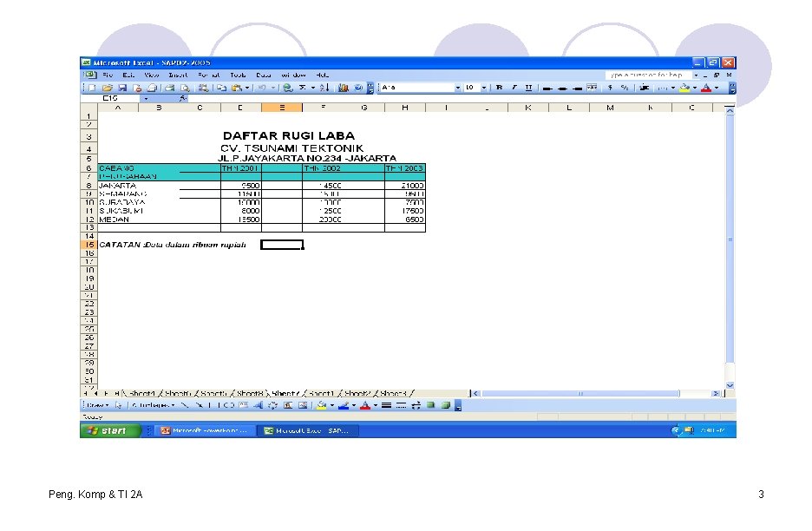Open the Format menu
The height and width of the screenshot is (531, 812).
click(x=209, y=75)
